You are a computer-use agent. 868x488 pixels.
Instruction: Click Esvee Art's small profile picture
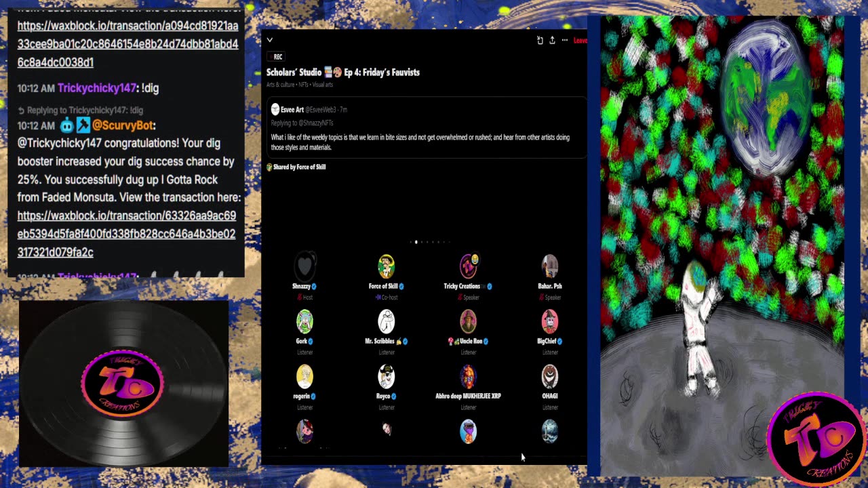(275, 109)
